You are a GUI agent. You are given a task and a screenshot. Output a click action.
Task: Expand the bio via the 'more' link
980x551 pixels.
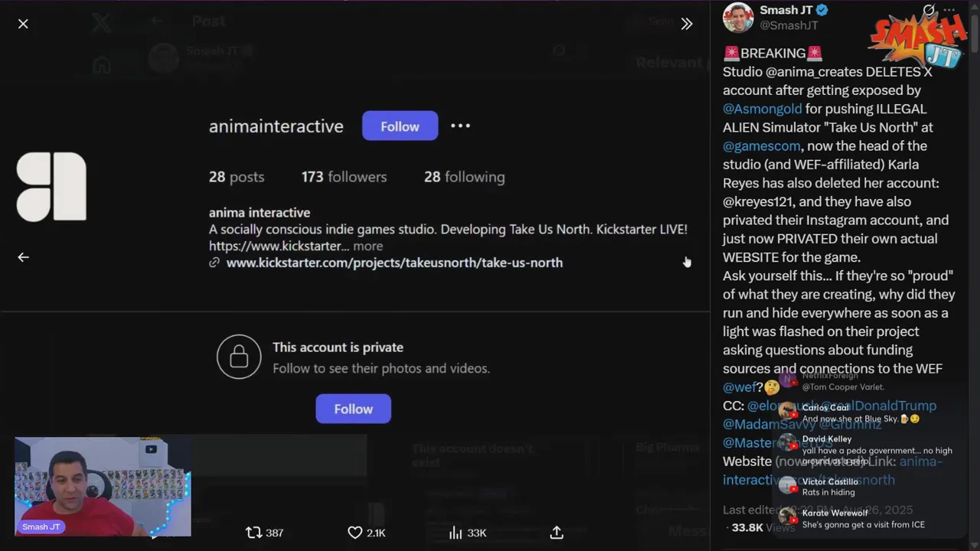click(x=367, y=246)
